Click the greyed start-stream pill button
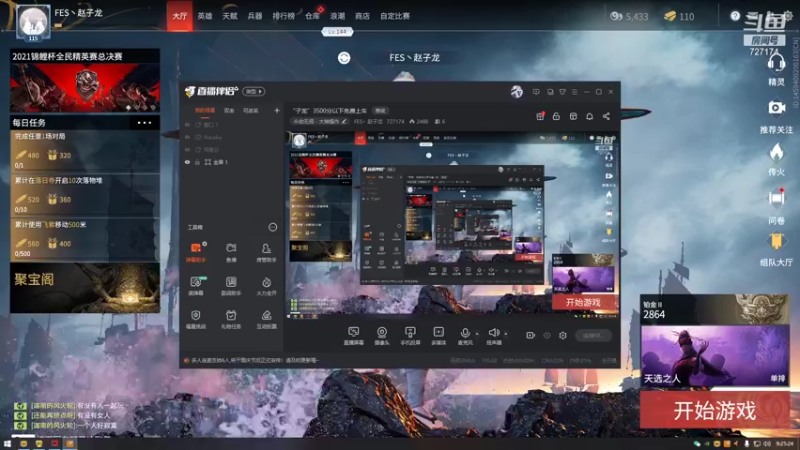Image resolution: width=800 pixels, height=450 pixels. coord(593,335)
